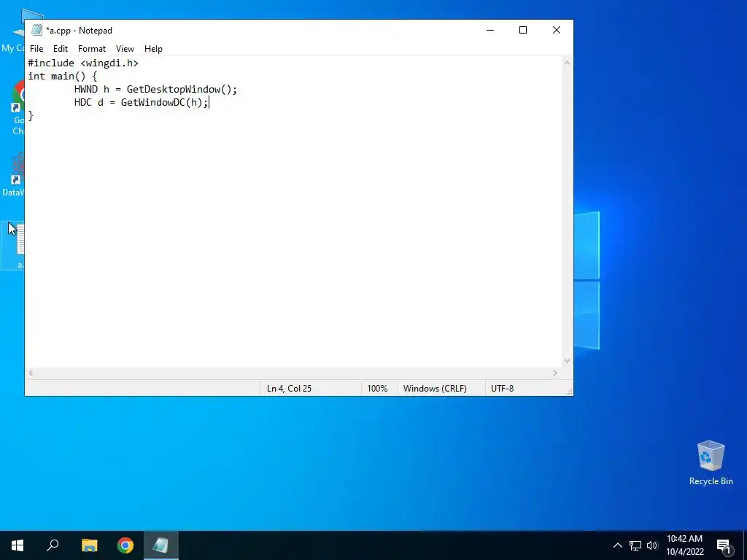Show hidden system tray icons
This screenshot has width=747, height=560.
[617, 545]
